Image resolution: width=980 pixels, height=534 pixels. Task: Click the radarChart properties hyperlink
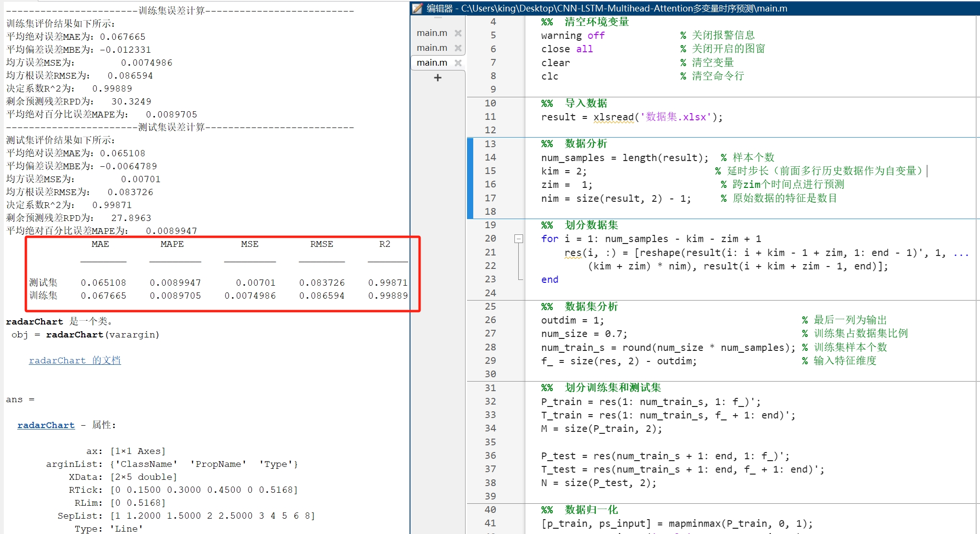46,425
